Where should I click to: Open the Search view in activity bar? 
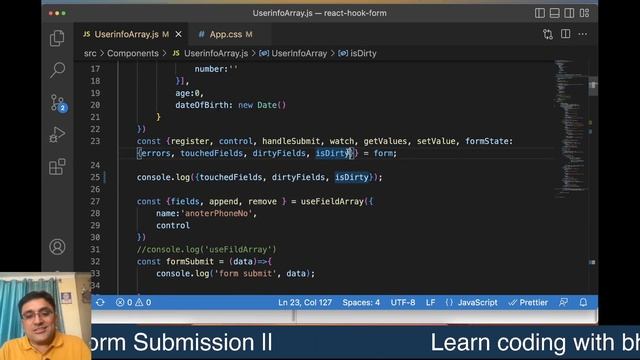(x=57, y=70)
